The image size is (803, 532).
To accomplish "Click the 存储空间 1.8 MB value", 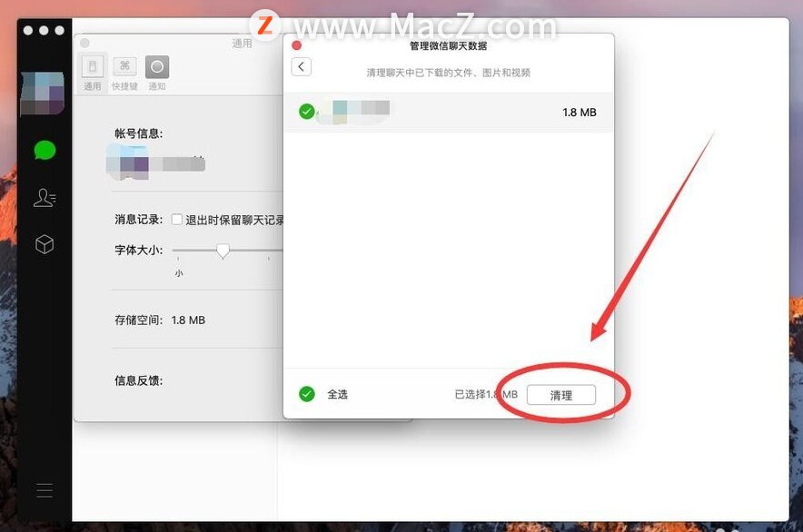I will [x=188, y=320].
